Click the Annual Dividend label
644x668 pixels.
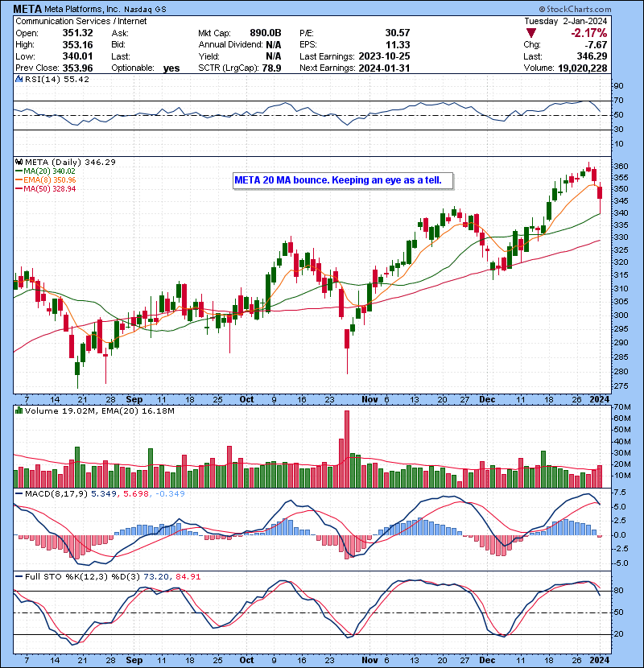pos(230,45)
